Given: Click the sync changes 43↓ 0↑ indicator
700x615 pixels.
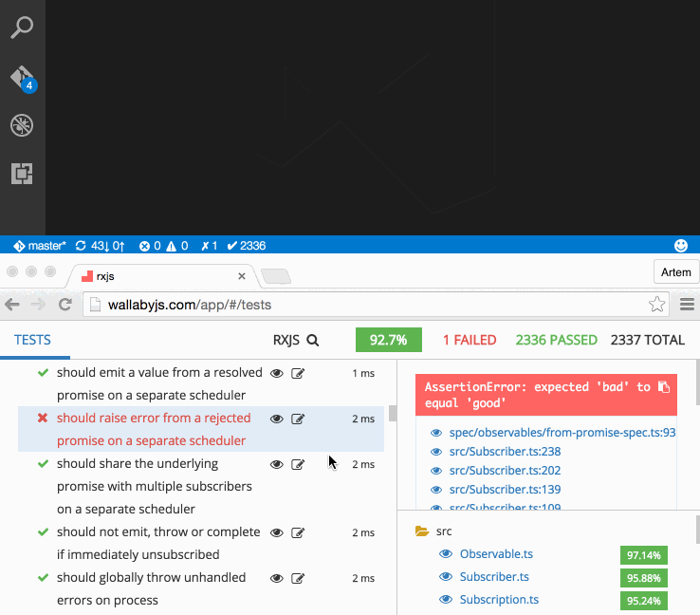Looking at the screenshot, I should point(100,246).
